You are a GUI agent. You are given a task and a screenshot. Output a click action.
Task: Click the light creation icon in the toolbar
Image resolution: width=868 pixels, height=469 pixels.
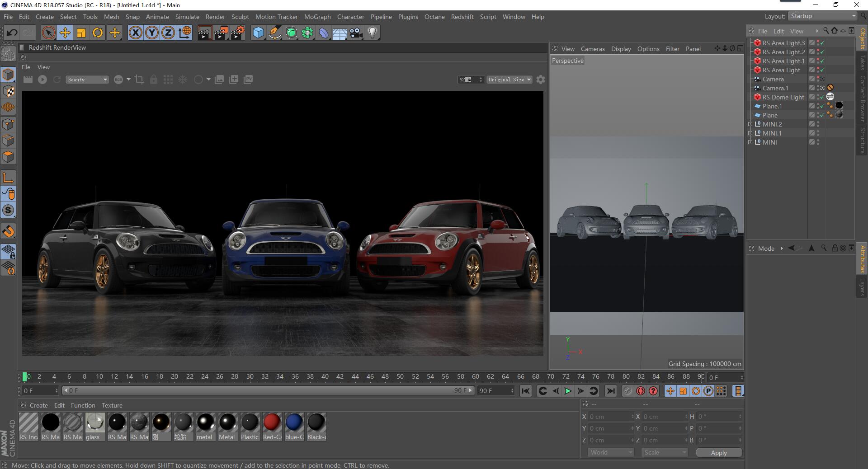pos(372,33)
